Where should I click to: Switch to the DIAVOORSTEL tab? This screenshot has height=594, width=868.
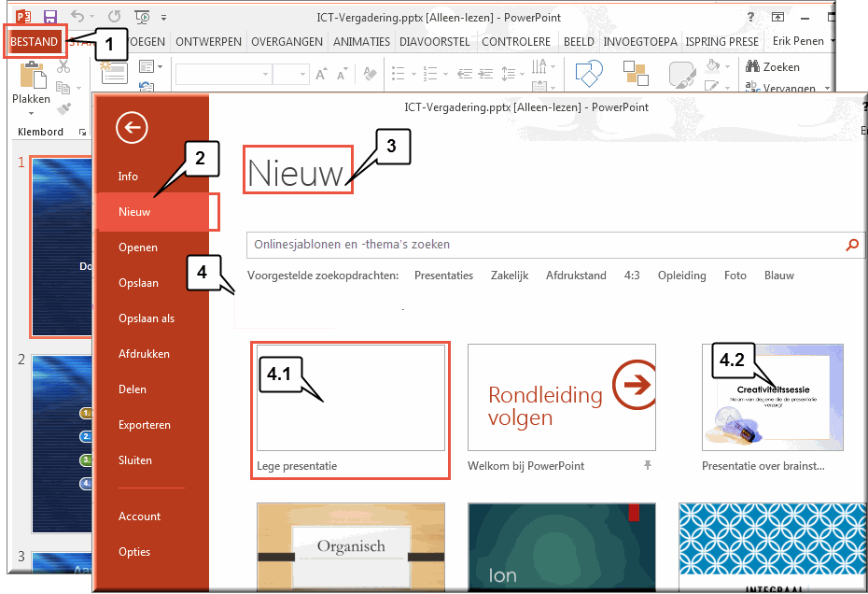(x=435, y=41)
